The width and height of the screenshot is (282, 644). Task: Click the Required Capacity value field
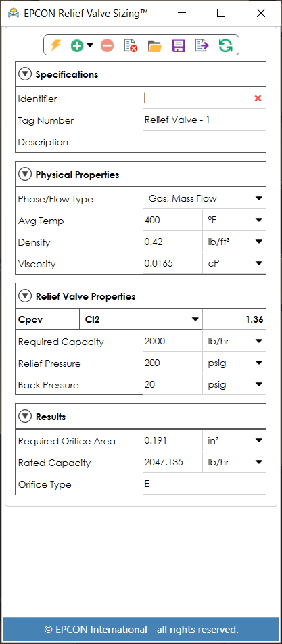coord(173,342)
